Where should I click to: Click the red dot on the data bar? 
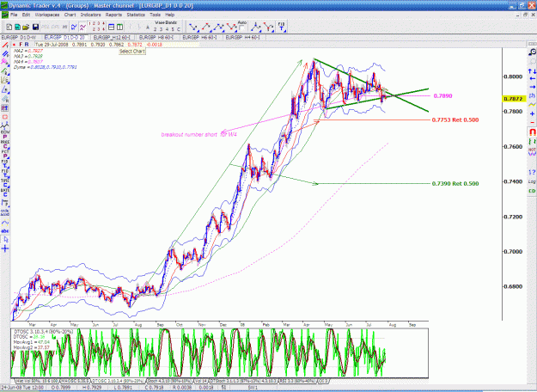(14, 45)
